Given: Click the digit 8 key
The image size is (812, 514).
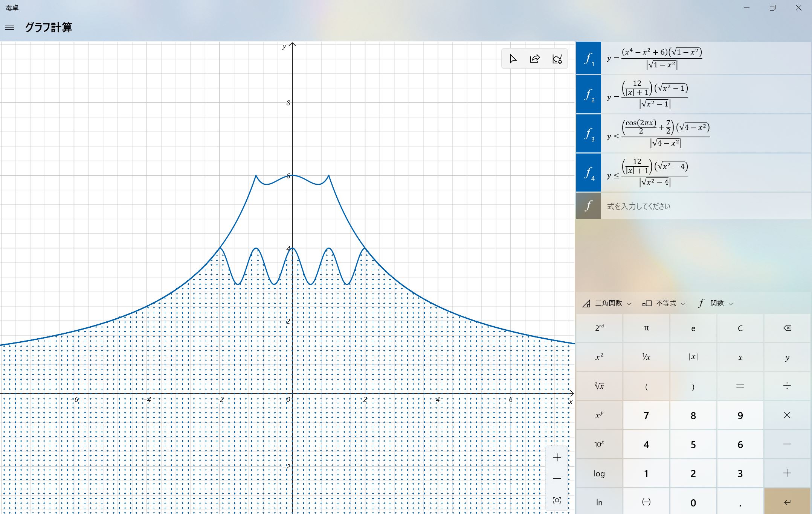Looking at the screenshot, I should pyautogui.click(x=693, y=415).
